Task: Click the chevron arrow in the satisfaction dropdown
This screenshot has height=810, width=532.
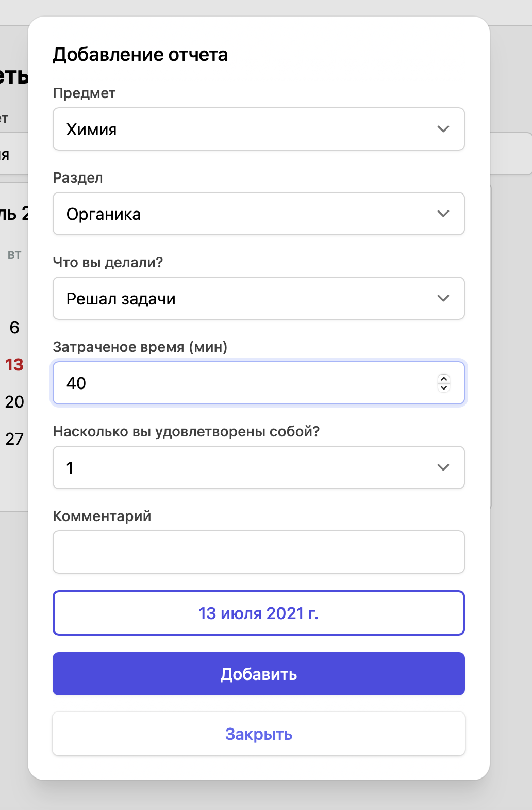Action: (443, 467)
